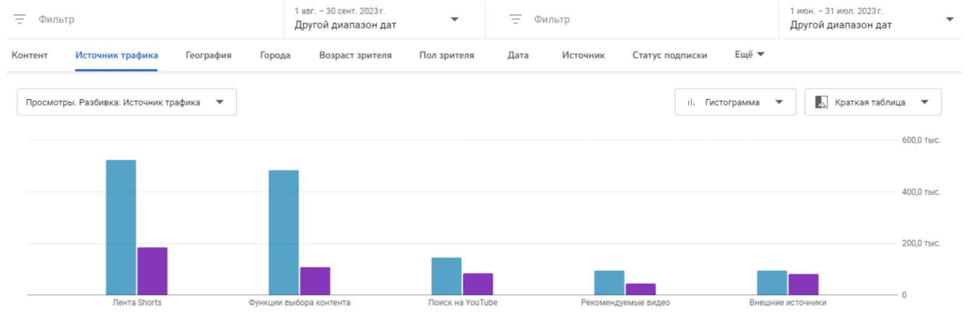This screenshot has width=980, height=324.
Task: Click the purple Рекомендуемые видео bar
Action: (x=640, y=289)
